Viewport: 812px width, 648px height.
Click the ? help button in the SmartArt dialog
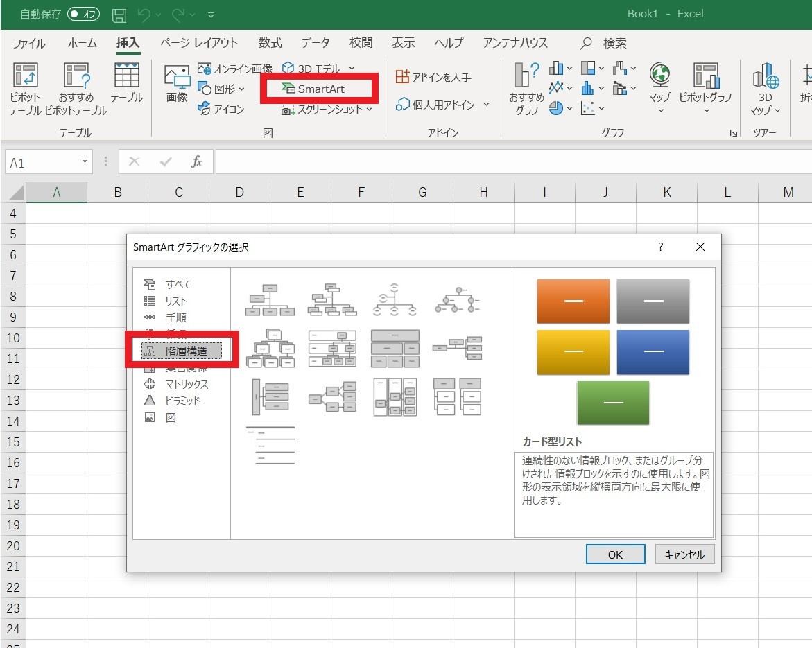660,247
